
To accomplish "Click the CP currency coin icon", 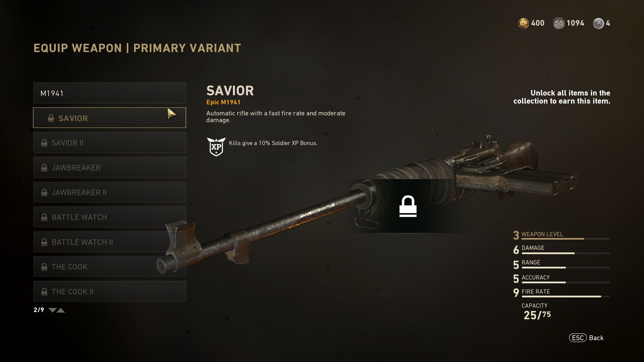I will [x=524, y=23].
